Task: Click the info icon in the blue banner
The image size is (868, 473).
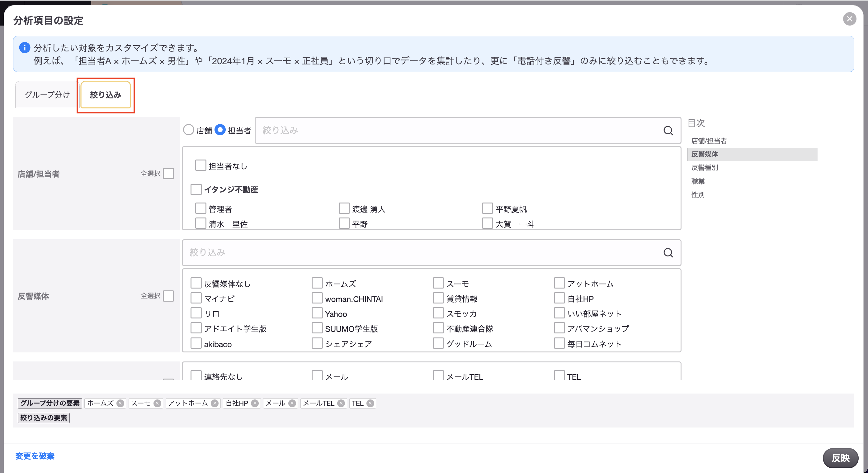Action: [25, 48]
